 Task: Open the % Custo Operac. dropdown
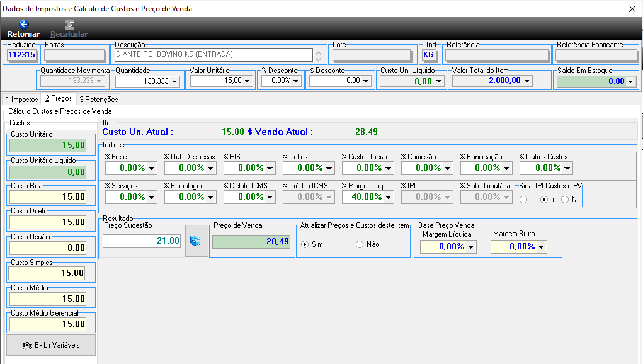[x=389, y=168]
